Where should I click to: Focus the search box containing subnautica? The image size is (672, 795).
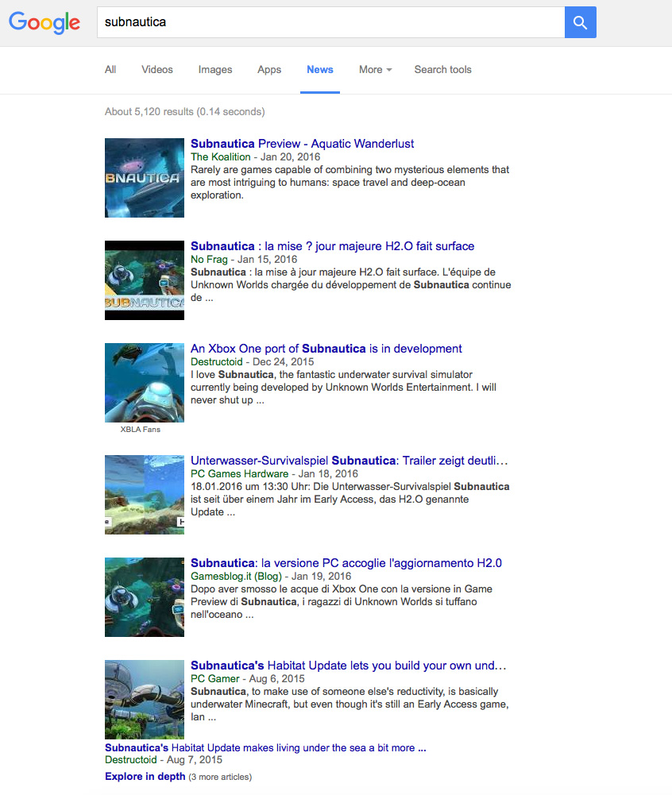pyautogui.click(x=330, y=22)
